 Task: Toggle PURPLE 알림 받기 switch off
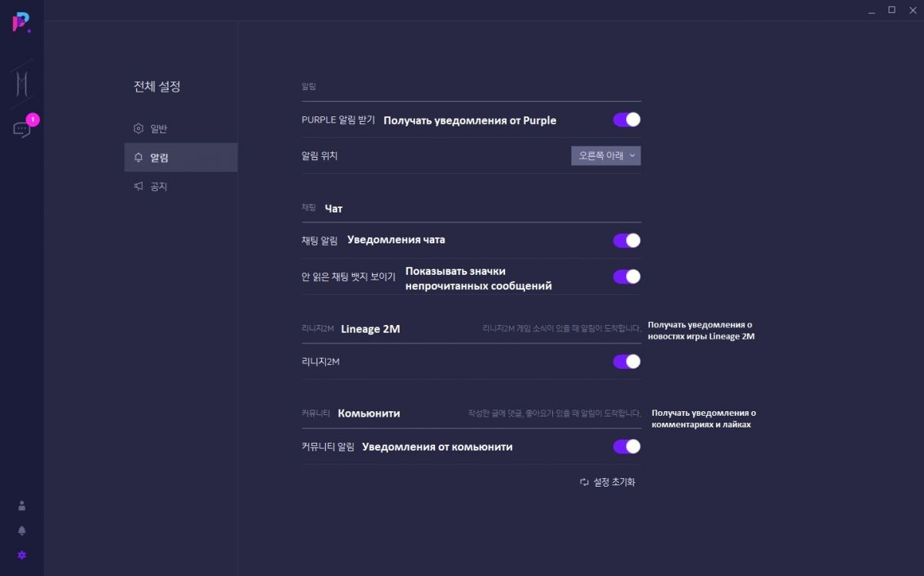click(x=627, y=119)
